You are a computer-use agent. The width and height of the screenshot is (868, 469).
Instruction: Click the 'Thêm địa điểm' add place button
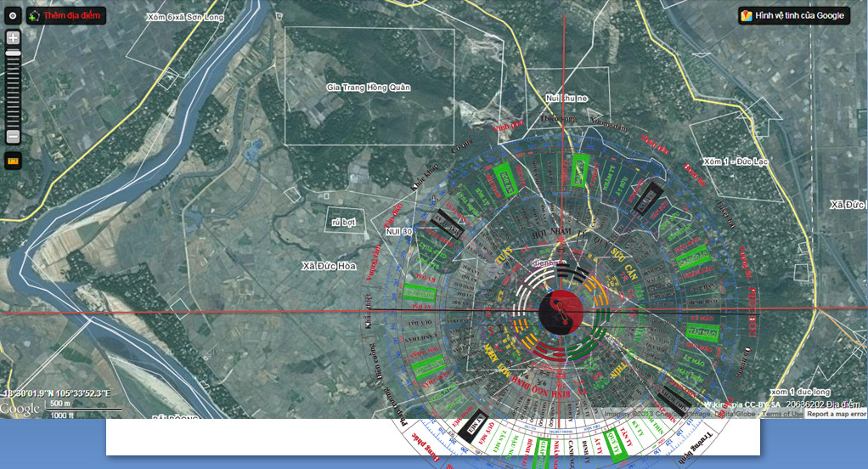(66, 15)
